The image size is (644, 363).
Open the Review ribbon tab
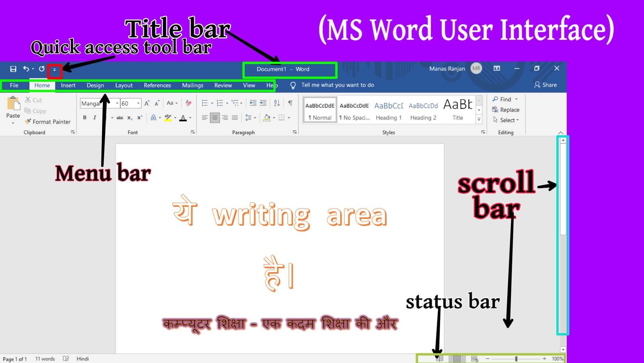tap(223, 85)
